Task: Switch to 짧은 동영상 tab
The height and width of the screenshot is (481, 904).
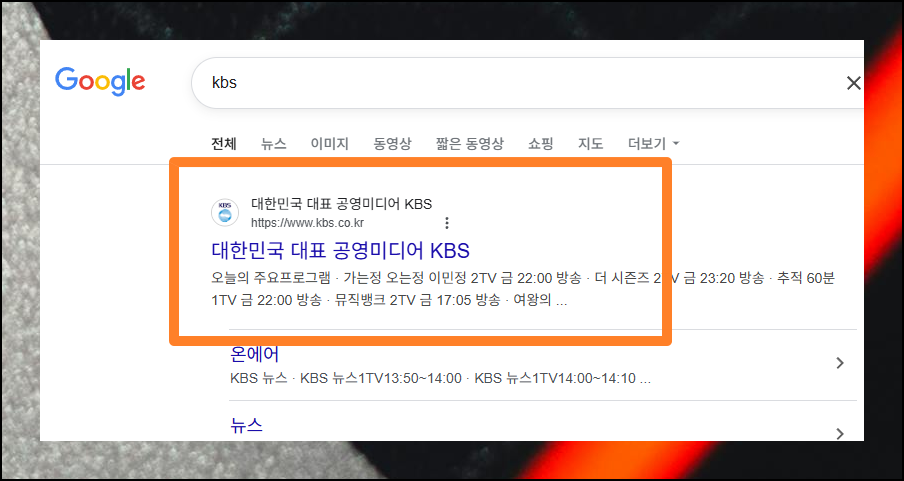Action: (x=469, y=144)
